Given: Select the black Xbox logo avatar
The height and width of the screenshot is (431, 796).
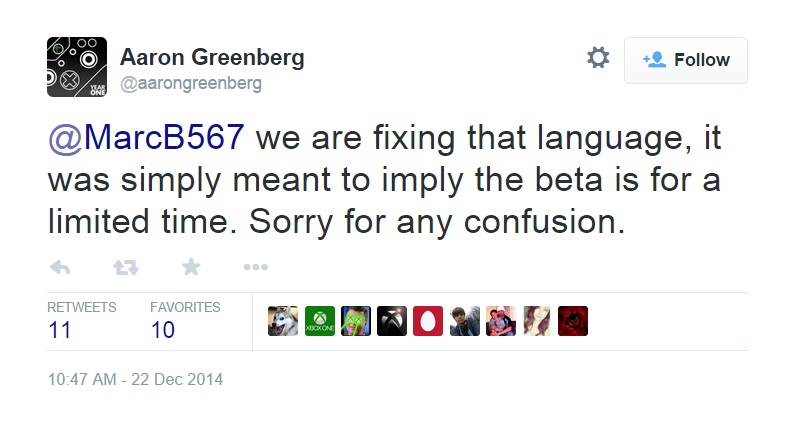Looking at the screenshot, I should click(x=392, y=321).
